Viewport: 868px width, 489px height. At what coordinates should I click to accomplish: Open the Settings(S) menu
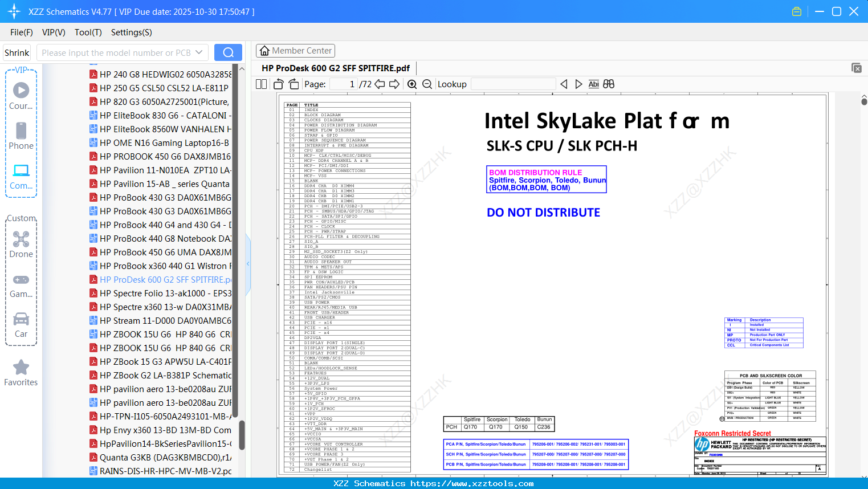[132, 32]
